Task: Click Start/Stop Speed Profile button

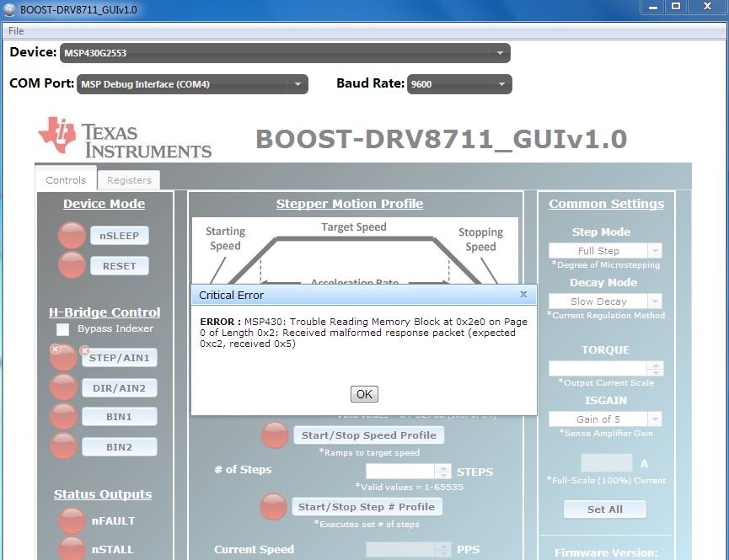Action: [368, 435]
